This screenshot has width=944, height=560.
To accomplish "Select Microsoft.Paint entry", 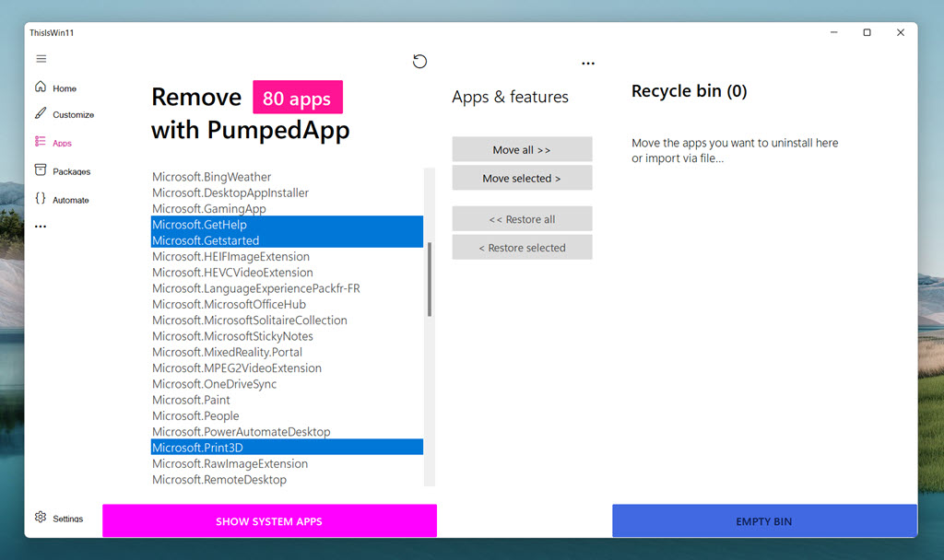I will pyautogui.click(x=287, y=400).
